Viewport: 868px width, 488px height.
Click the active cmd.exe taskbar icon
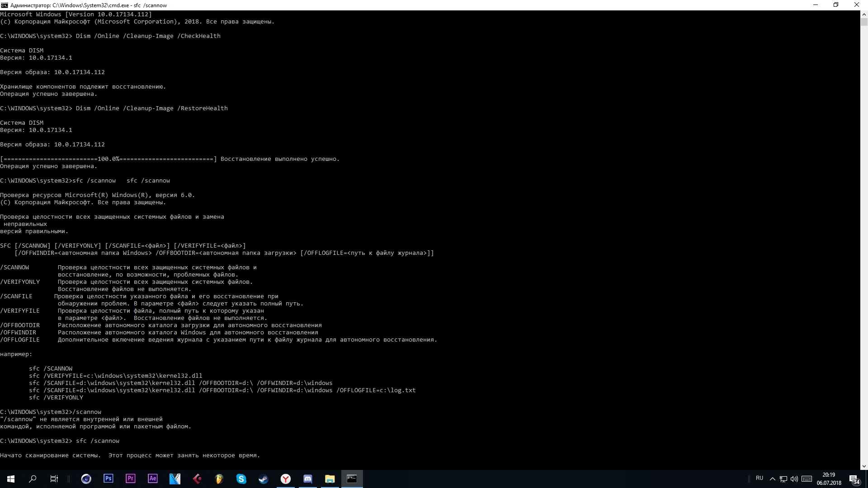point(352,479)
